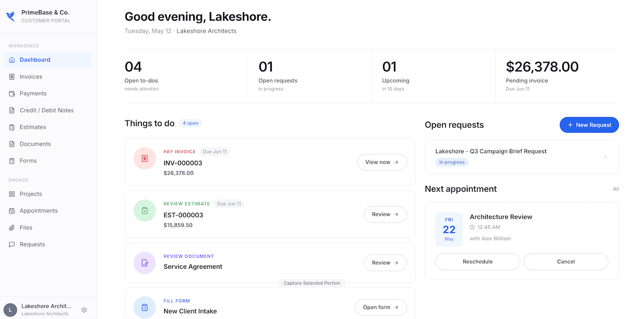Screen dimensions: 644x319
Task: Open Files from the sidebar
Action: [47, 228]
